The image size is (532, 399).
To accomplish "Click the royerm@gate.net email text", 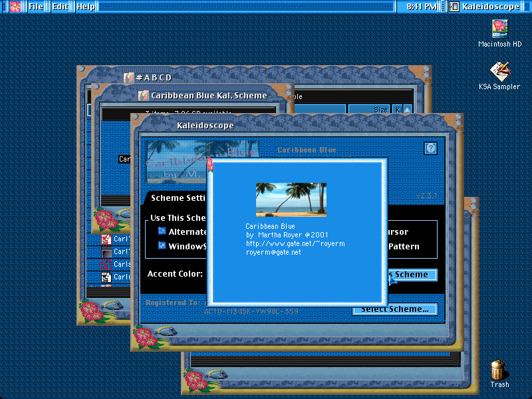I will point(273,252).
